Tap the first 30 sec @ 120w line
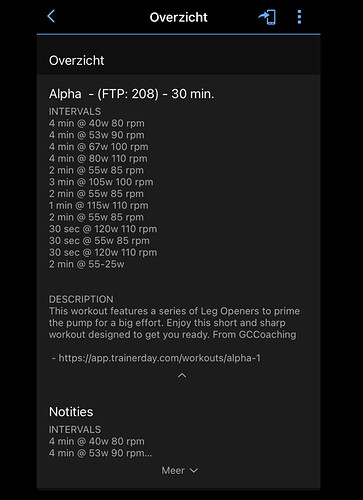Screen dimensions: 363x500 coord(103,229)
